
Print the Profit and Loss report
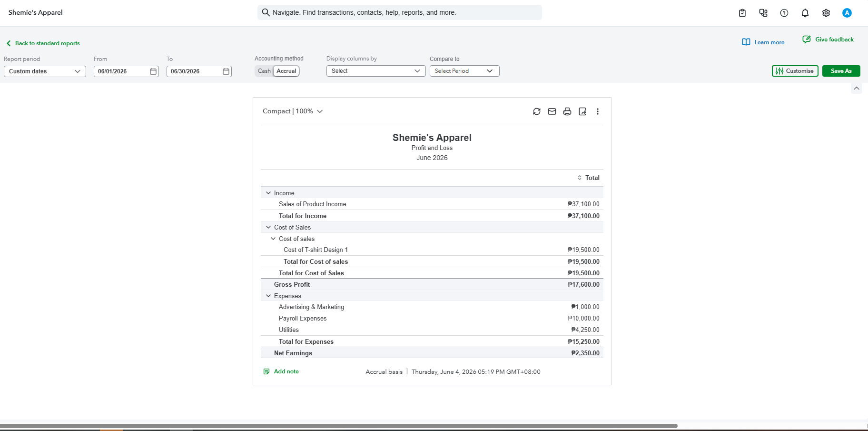click(567, 111)
